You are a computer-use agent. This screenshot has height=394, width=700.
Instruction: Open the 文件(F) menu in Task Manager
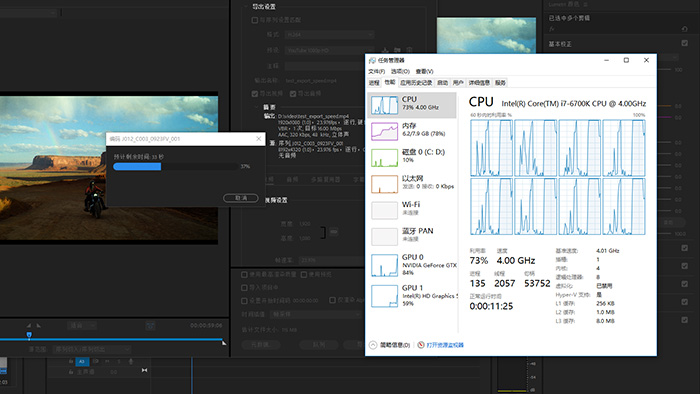[376, 71]
